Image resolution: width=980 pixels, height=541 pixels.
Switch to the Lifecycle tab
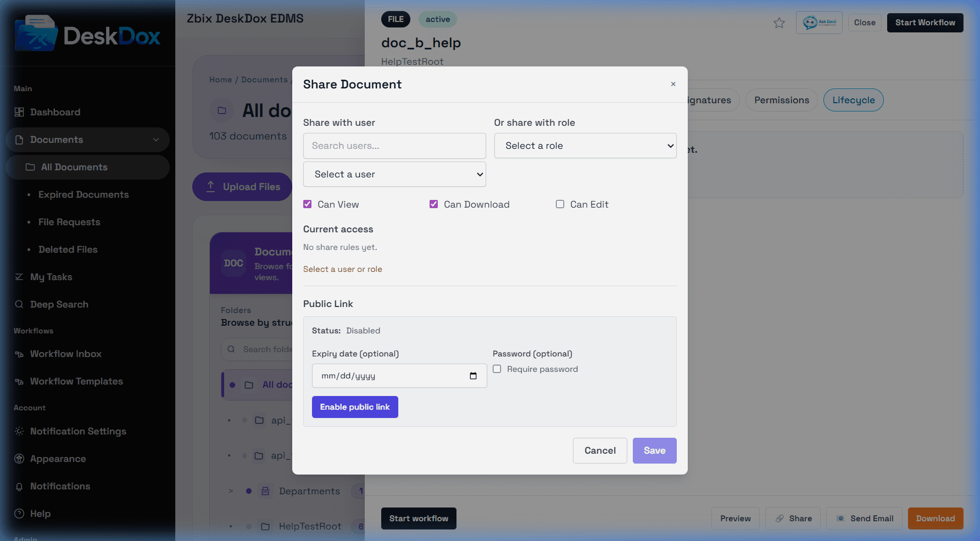click(x=854, y=100)
